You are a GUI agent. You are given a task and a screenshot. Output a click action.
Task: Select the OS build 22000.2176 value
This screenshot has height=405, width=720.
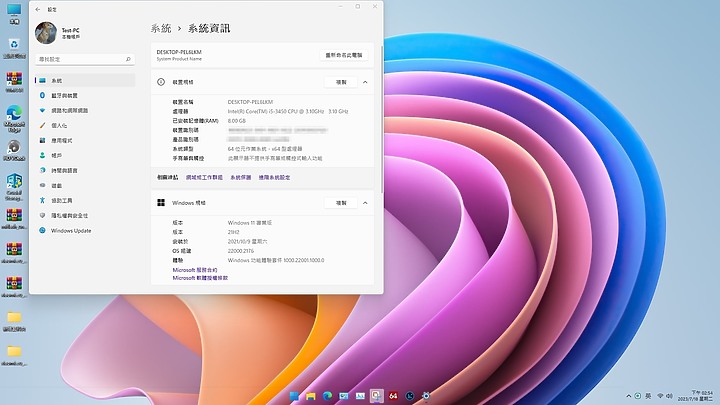tap(241, 251)
